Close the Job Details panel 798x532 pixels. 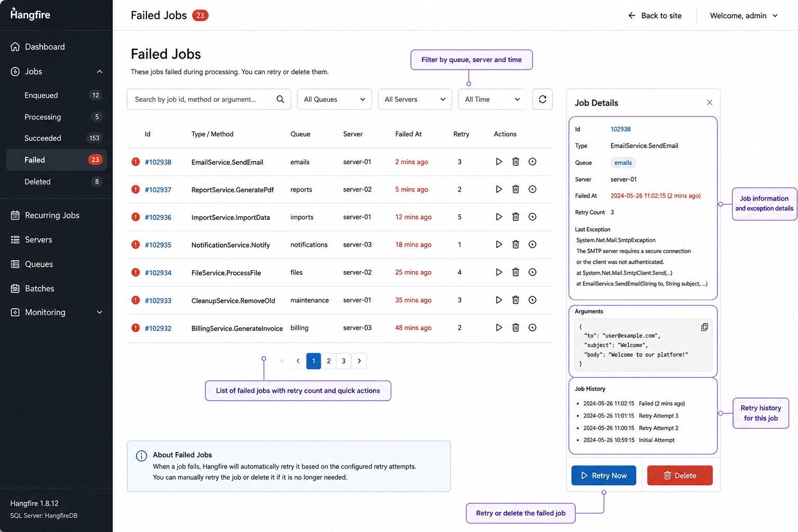(709, 103)
